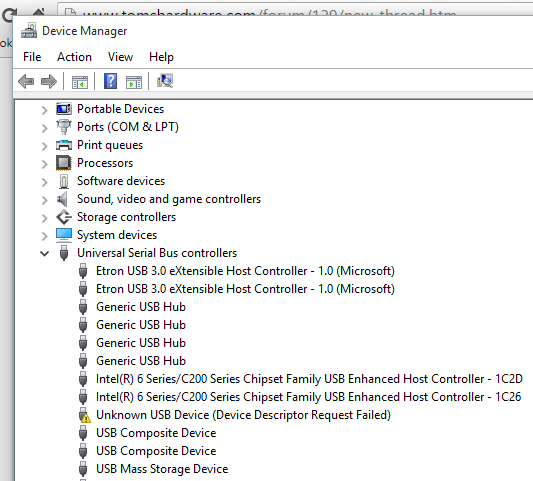Select Intel USB Enhanced Host Controller 1C26
533x481 pixels.
309,397
